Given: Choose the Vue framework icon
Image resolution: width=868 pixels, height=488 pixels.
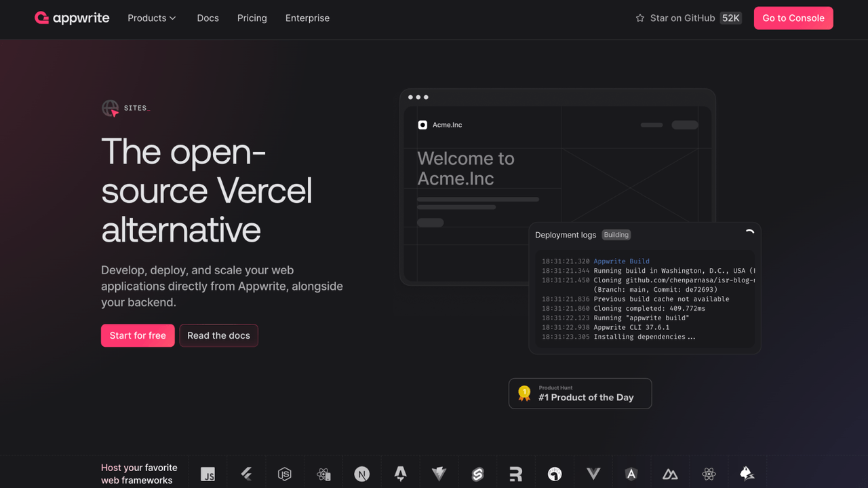Looking at the screenshot, I should point(593,474).
